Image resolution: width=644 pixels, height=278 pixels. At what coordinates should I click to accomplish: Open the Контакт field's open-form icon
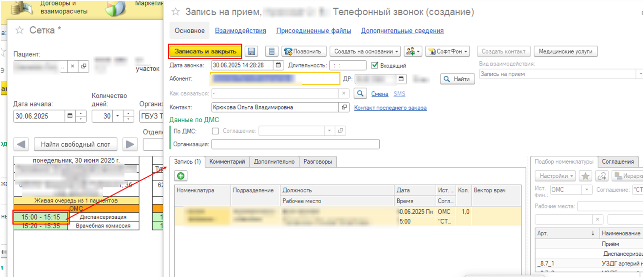point(344,107)
